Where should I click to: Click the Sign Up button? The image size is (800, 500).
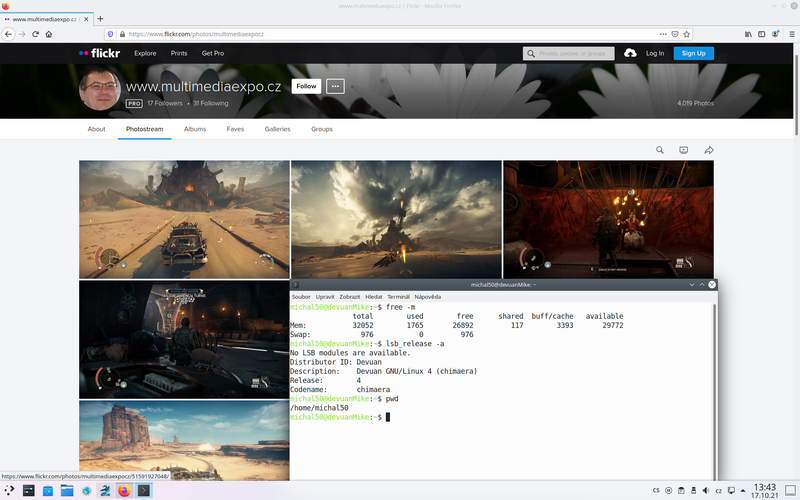693,53
